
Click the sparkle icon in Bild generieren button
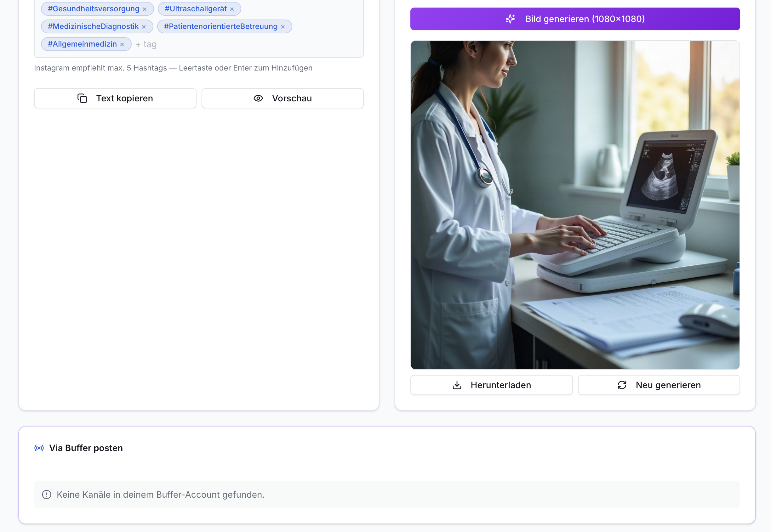pyautogui.click(x=510, y=19)
